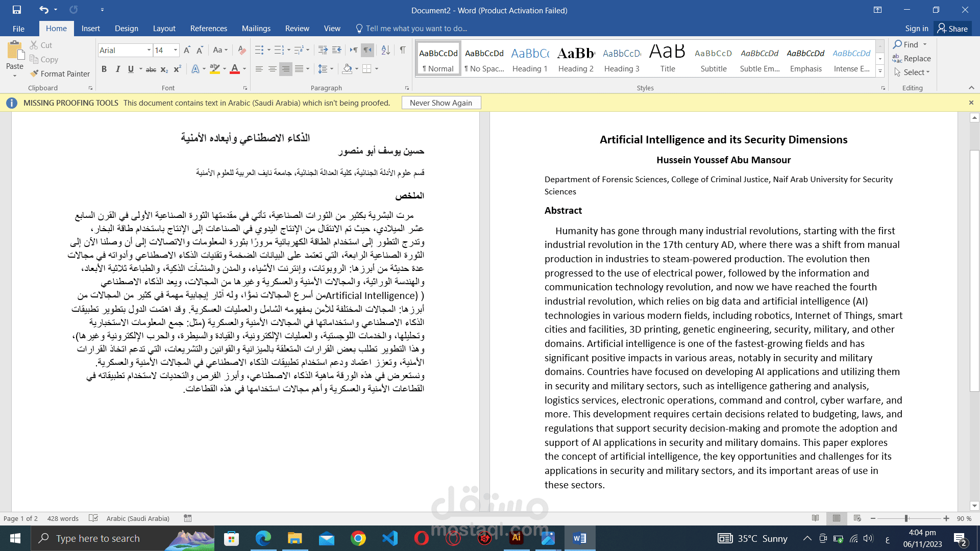Click the Arabic (Saudi Arabia) language indicator
980x551 pixels.
click(x=138, y=518)
